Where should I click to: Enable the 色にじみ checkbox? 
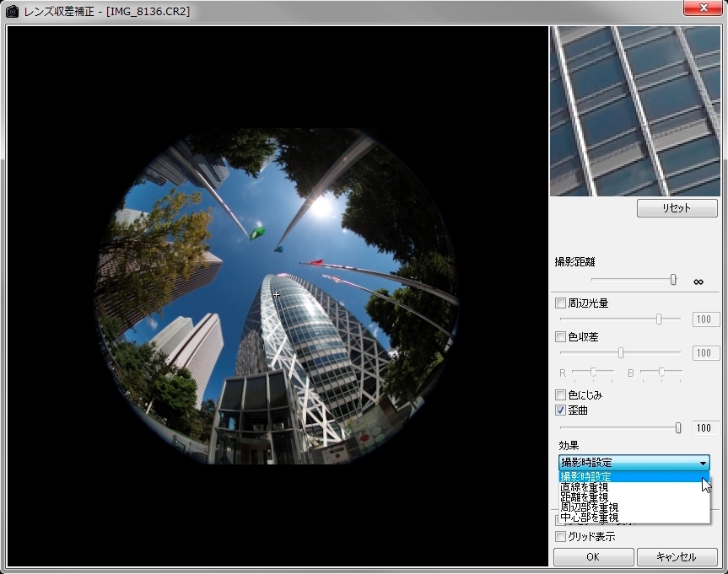click(x=560, y=394)
